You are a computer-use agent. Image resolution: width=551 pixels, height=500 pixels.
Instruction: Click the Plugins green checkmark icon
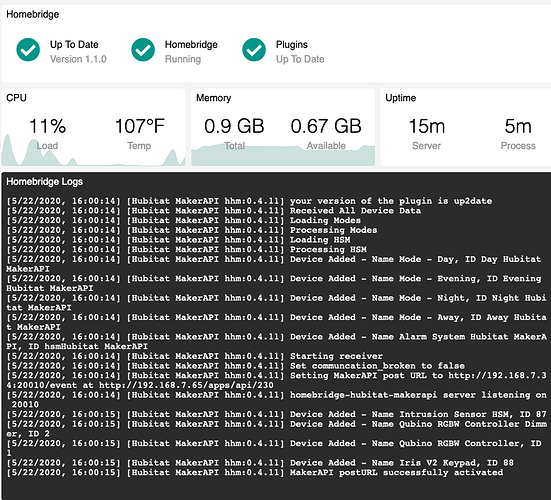coord(254,50)
